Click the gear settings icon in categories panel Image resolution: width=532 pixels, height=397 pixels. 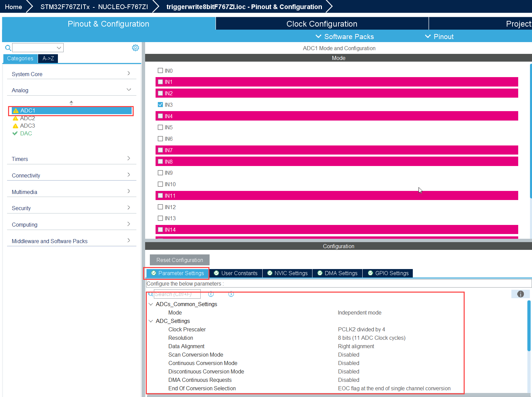click(x=135, y=48)
